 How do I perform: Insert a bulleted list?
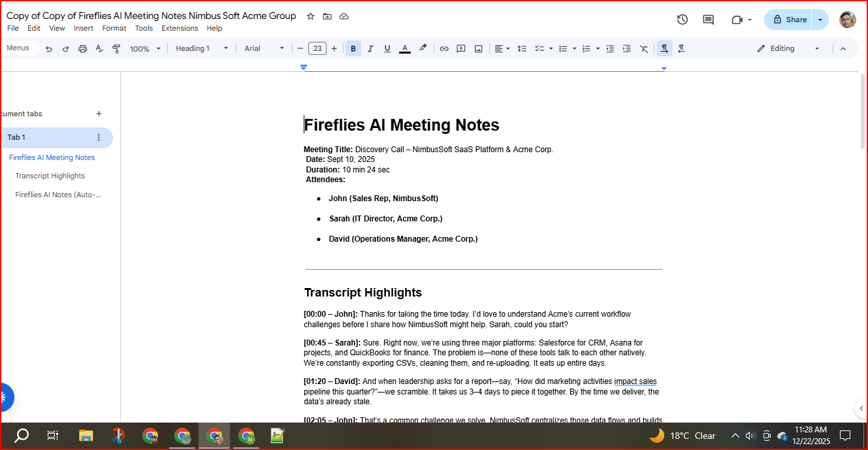[563, 48]
